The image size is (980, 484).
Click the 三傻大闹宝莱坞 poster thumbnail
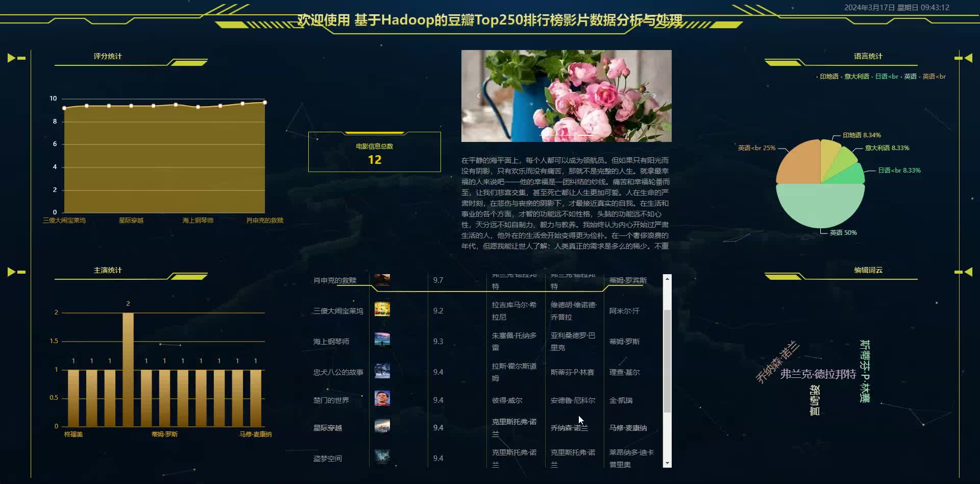point(382,309)
